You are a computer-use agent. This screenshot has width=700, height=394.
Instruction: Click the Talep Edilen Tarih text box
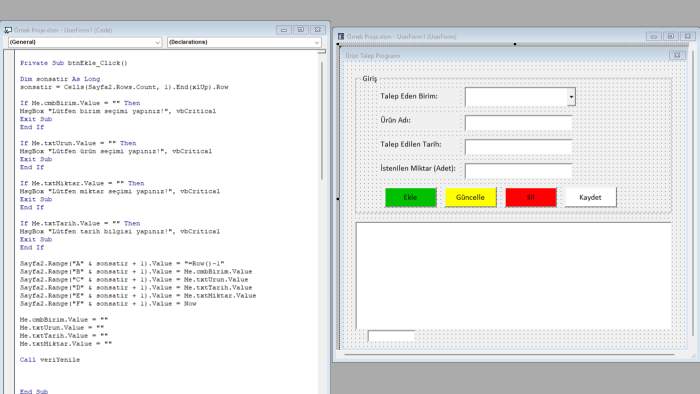point(518,146)
